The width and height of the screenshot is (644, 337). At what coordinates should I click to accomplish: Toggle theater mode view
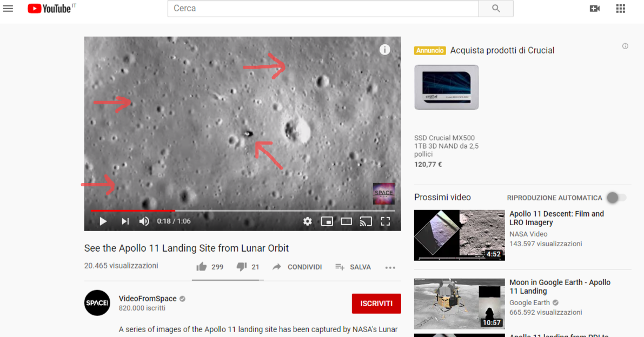click(x=346, y=221)
